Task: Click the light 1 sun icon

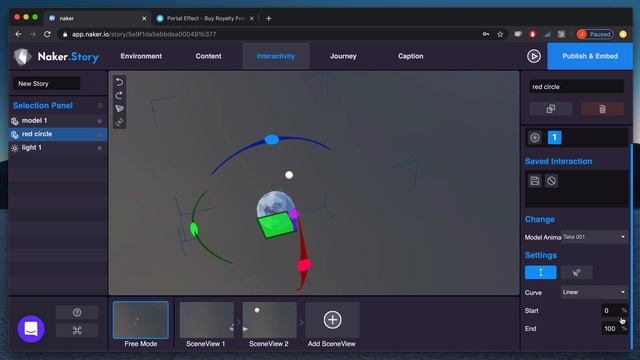Action: 15,148
